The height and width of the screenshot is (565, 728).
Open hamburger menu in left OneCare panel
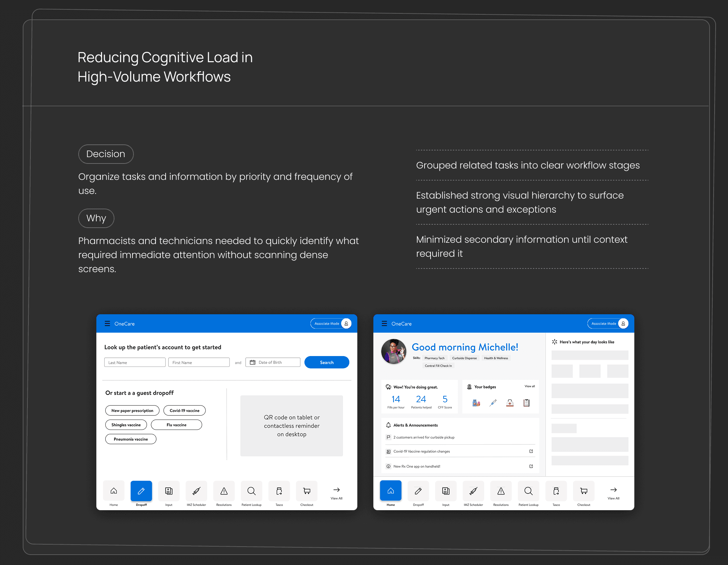point(107,323)
